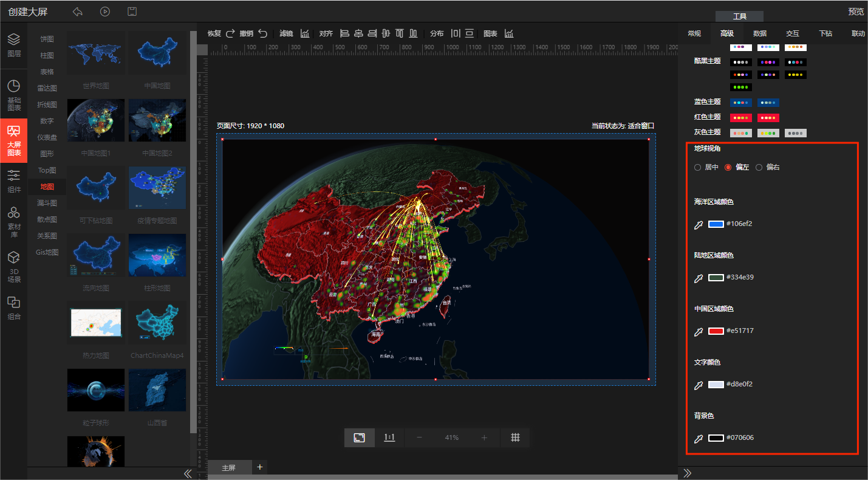
Task: Switch to the 常规 tab
Action: (694, 33)
